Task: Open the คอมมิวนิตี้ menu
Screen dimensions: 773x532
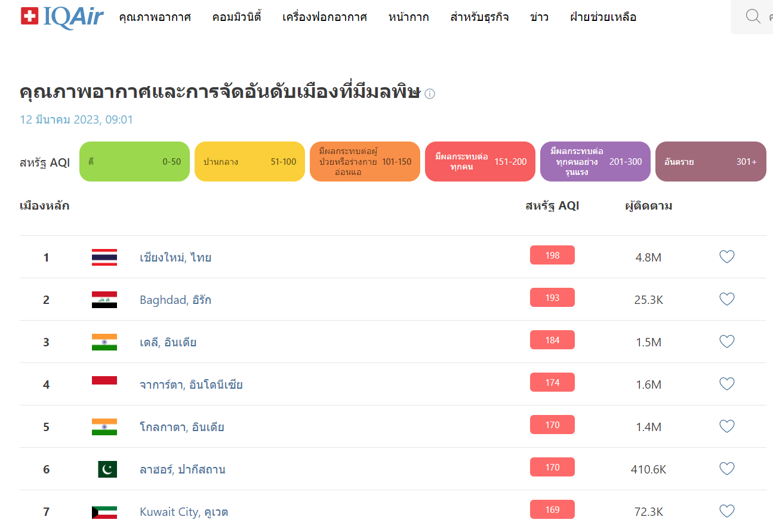Action: click(x=236, y=17)
